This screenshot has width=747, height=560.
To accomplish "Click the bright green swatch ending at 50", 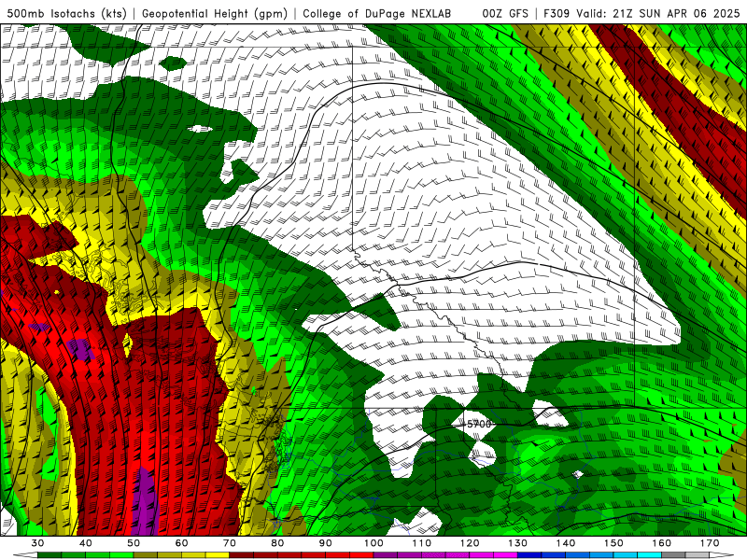I will tap(121, 554).
